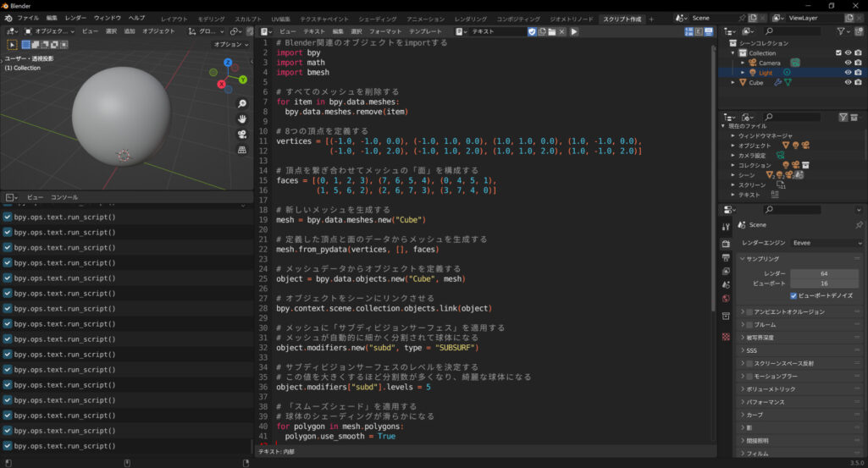
Task: Click the viewport zoom magnifier icon
Action: click(x=242, y=104)
